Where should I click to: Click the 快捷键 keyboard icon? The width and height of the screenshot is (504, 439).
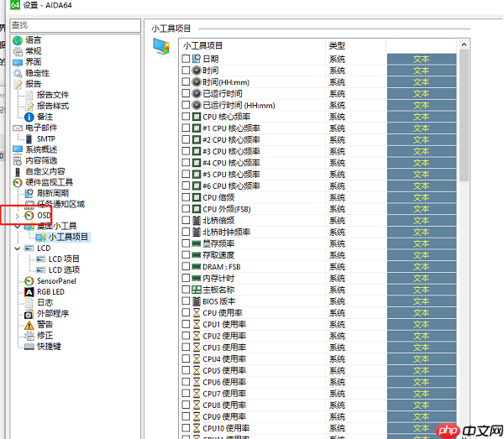[x=29, y=347]
